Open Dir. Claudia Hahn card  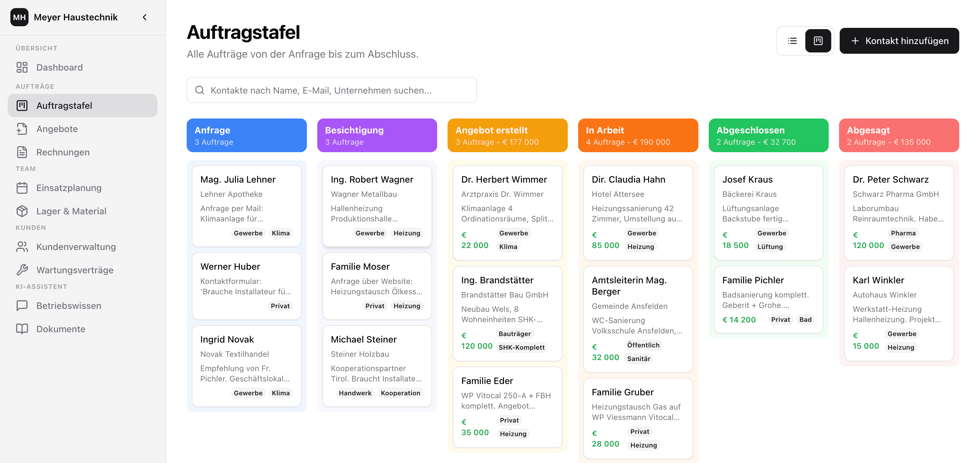click(638, 212)
